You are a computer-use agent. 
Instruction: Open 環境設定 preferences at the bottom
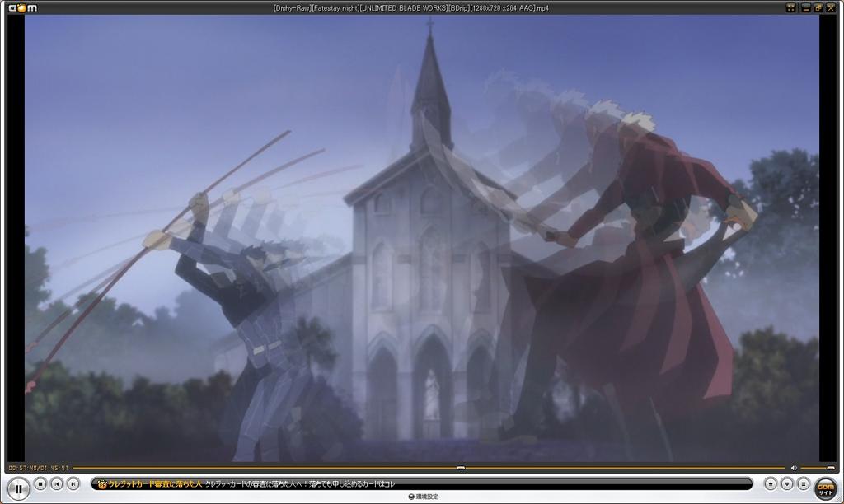[x=424, y=497]
